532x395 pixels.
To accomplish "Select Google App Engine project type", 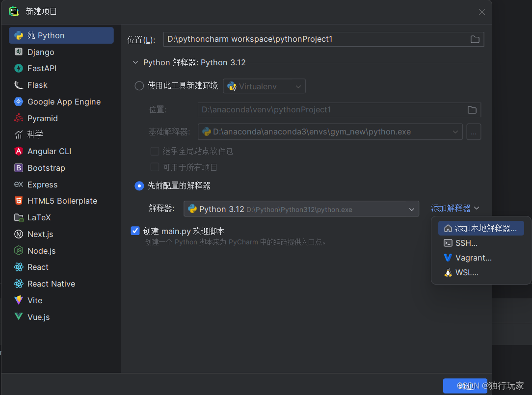I will 61,102.
